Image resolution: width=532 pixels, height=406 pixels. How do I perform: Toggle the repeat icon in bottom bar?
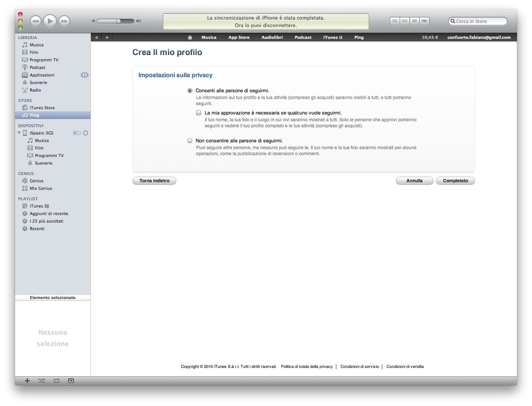point(57,381)
